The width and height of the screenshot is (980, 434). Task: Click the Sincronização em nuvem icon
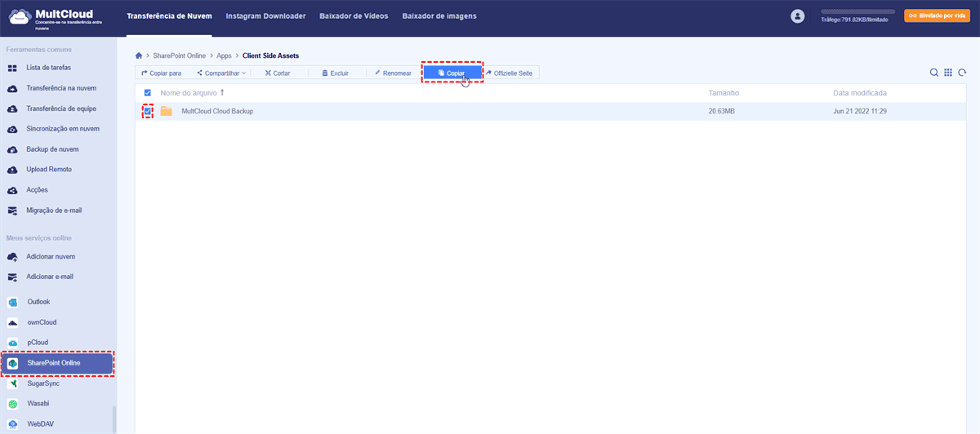tap(12, 129)
